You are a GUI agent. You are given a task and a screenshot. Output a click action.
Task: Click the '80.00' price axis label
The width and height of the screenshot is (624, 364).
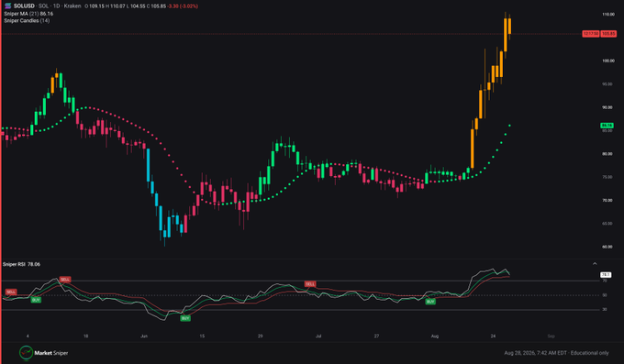coord(607,154)
